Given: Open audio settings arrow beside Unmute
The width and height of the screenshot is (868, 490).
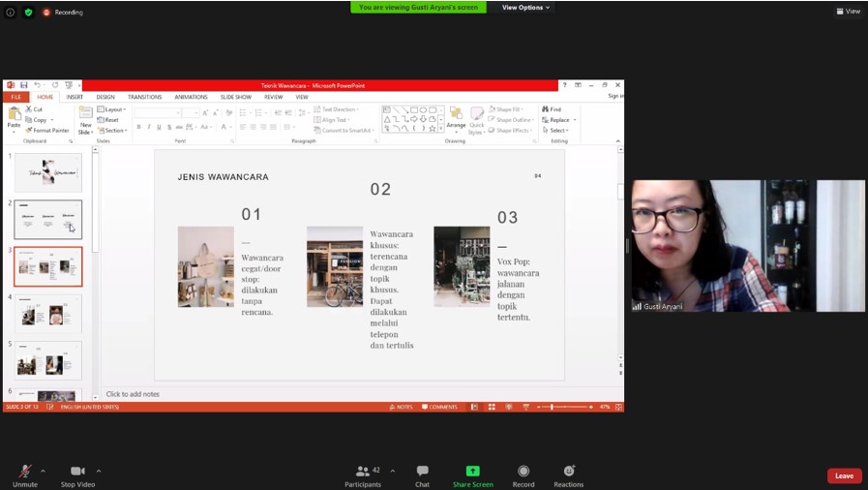Looking at the screenshot, I should 43,471.
